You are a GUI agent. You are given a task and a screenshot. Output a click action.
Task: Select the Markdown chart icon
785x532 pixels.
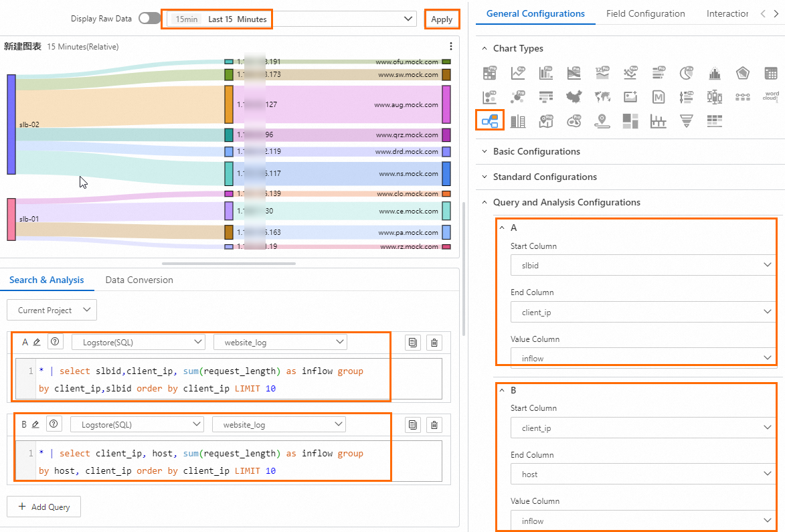coord(659,96)
